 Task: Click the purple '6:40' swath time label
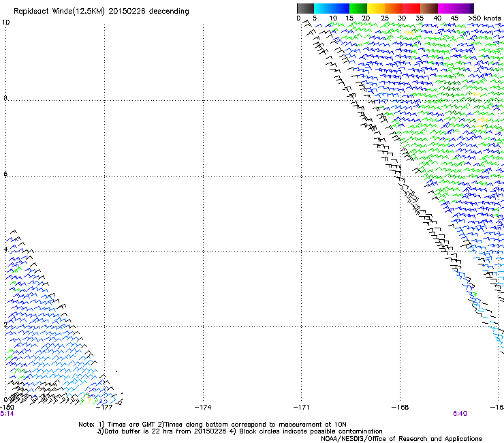(460, 414)
